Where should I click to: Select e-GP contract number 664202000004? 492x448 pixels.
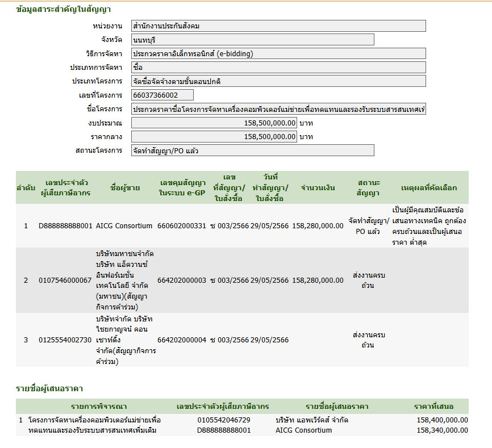(x=182, y=340)
